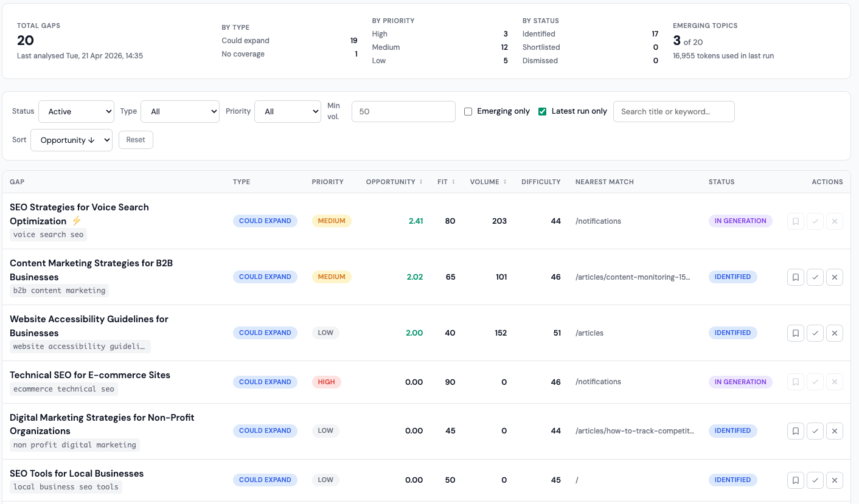The image size is (859, 504).
Task: Bookmark the SEO Tools for Local Businesses gap
Action: [x=796, y=480]
